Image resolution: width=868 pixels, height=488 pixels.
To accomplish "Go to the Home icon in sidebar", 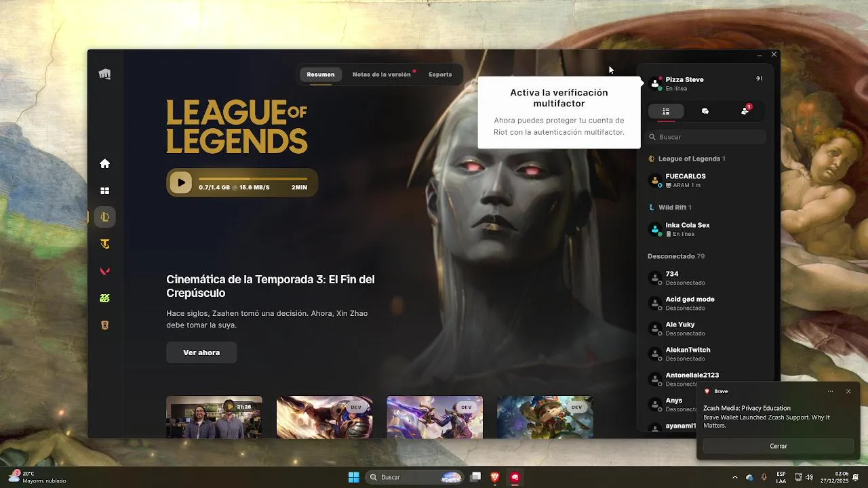I will 104,163.
